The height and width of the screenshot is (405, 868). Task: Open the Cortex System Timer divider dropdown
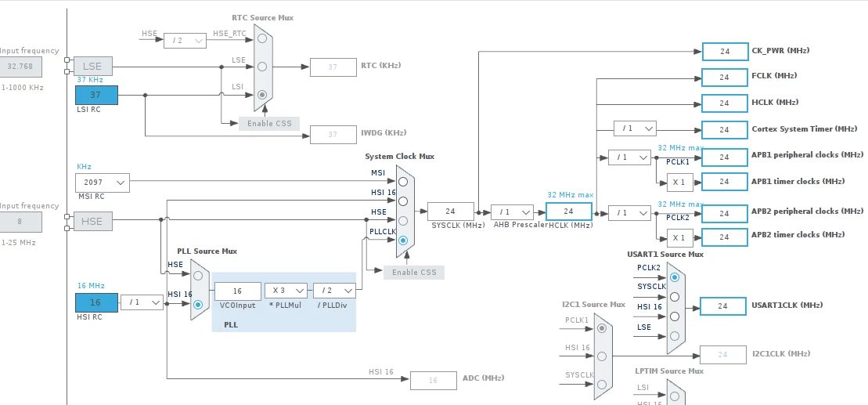635,128
